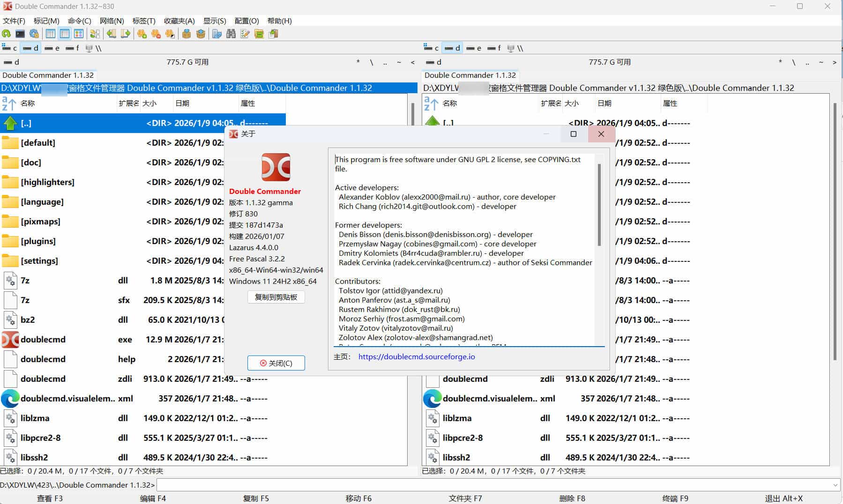Click the extract archive toolbar icon
The width and height of the screenshot is (843, 504).
click(x=200, y=34)
